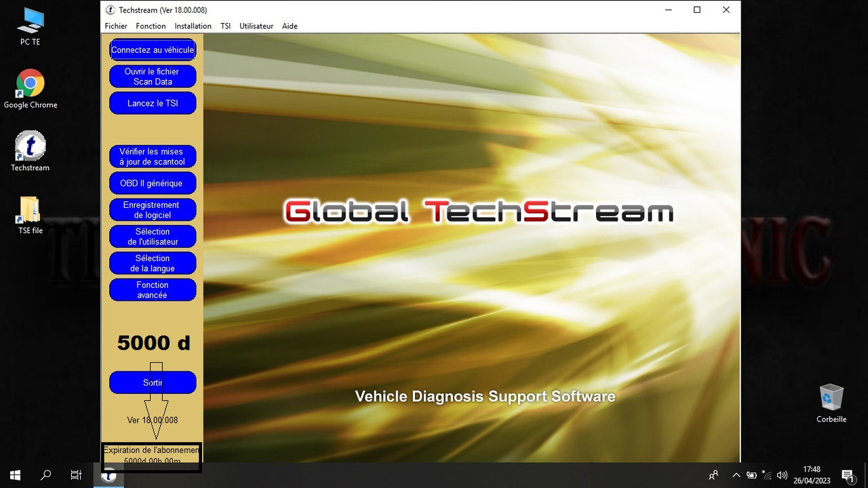Click Techstream taskbar app icon

pyautogui.click(x=108, y=475)
